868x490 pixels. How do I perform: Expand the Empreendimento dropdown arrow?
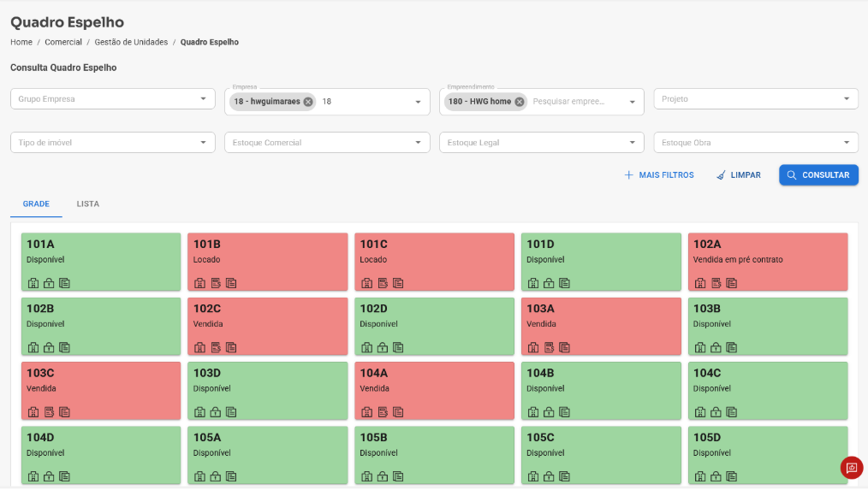pyautogui.click(x=633, y=103)
